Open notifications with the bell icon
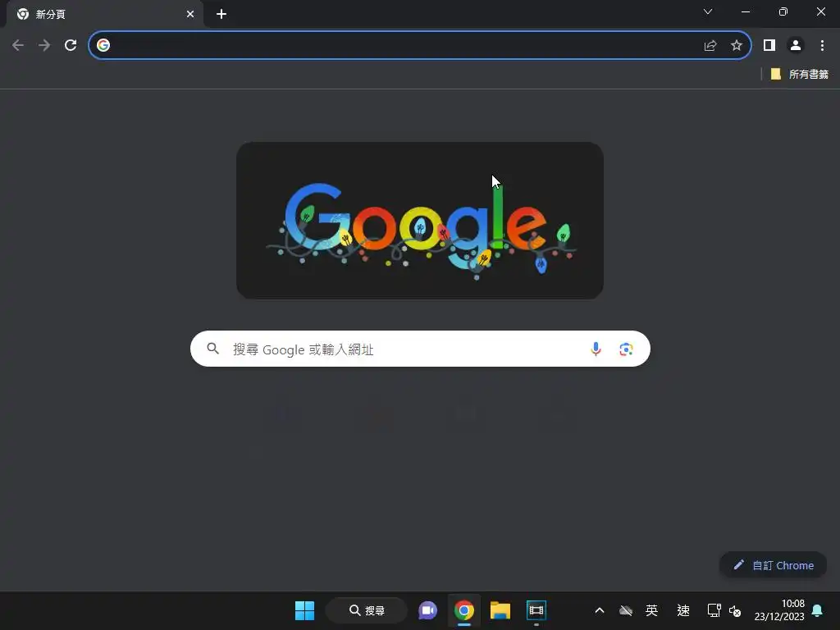Image resolution: width=840 pixels, height=630 pixels. (818, 610)
